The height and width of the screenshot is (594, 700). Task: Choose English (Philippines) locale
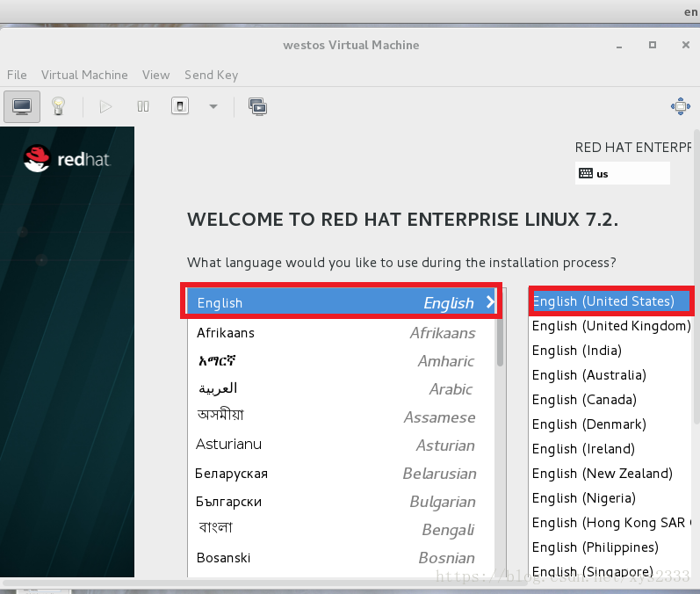610,547
